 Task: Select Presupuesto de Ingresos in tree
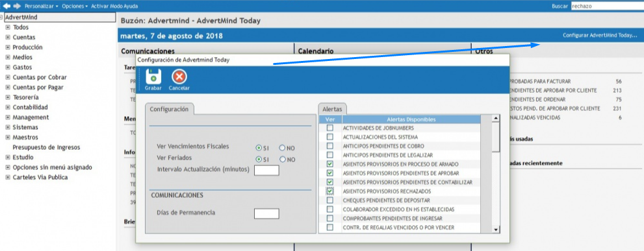pyautogui.click(x=46, y=147)
